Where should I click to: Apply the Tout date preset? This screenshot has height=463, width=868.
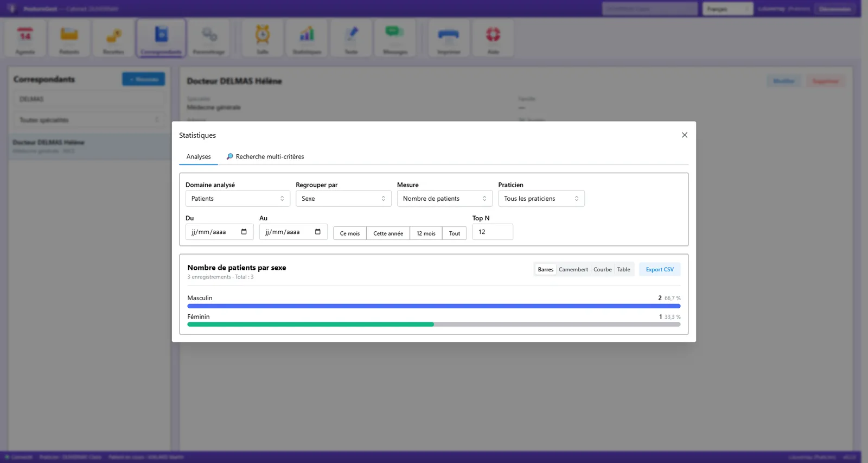[455, 233]
